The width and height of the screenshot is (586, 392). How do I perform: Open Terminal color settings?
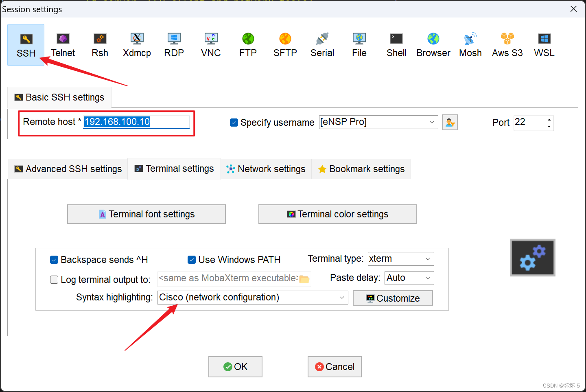tap(337, 214)
